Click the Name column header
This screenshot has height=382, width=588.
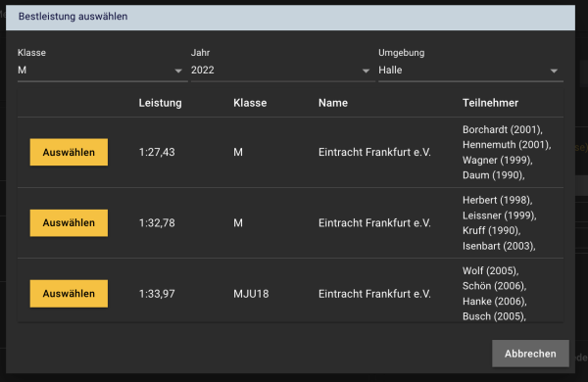[333, 103]
